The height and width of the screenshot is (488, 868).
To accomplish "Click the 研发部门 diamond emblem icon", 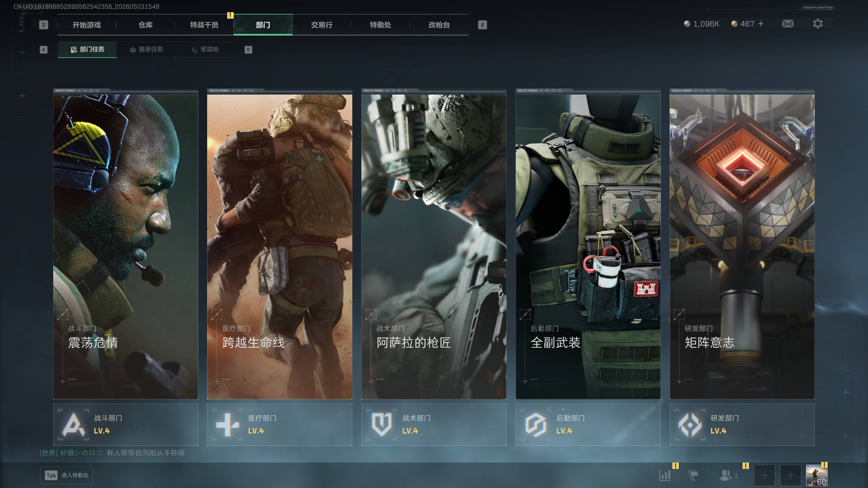I will click(x=690, y=424).
